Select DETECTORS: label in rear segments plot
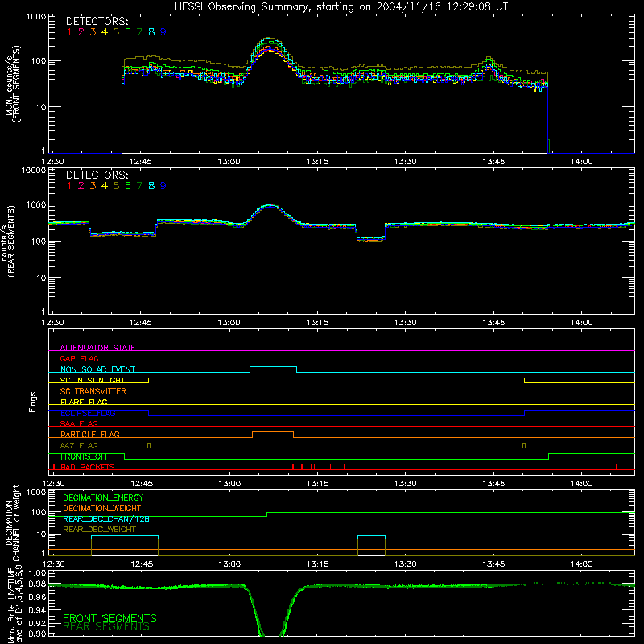The image size is (644, 644). pos(97,175)
